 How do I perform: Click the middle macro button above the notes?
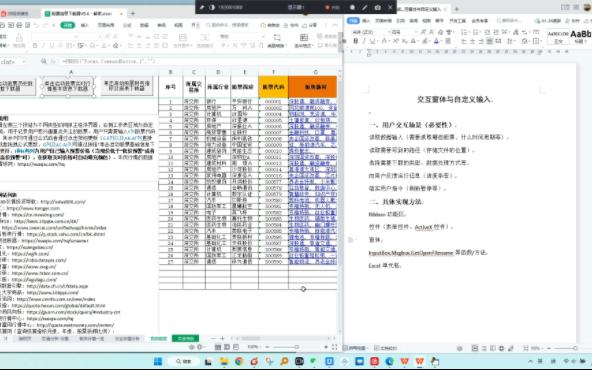click(67, 86)
